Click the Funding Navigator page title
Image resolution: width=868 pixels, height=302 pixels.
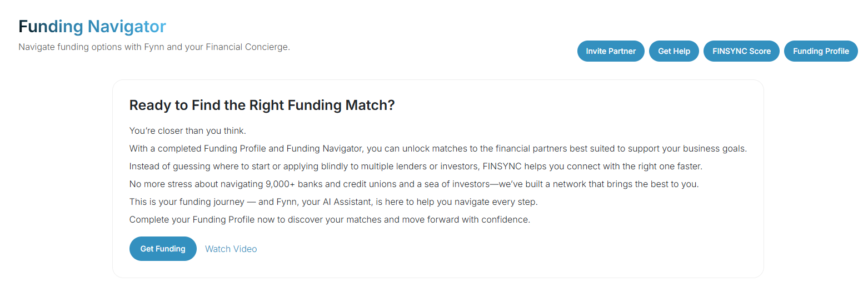tap(92, 26)
